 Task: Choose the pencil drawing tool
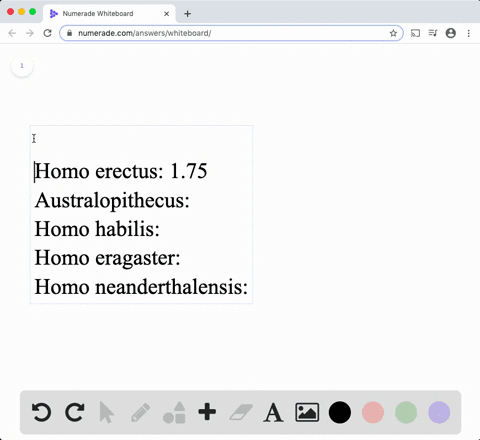click(x=140, y=412)
